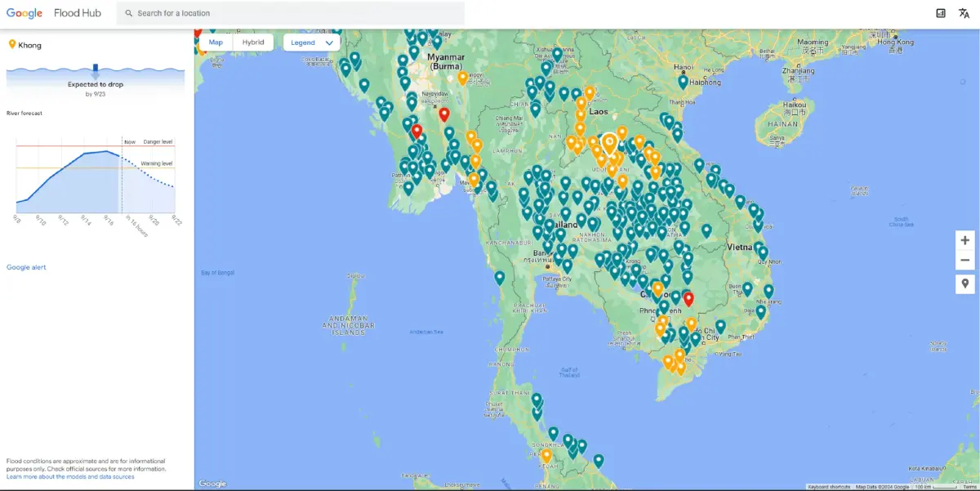Select the Map view tab
The height and width of the screenshot is (491, 980).
216,42
